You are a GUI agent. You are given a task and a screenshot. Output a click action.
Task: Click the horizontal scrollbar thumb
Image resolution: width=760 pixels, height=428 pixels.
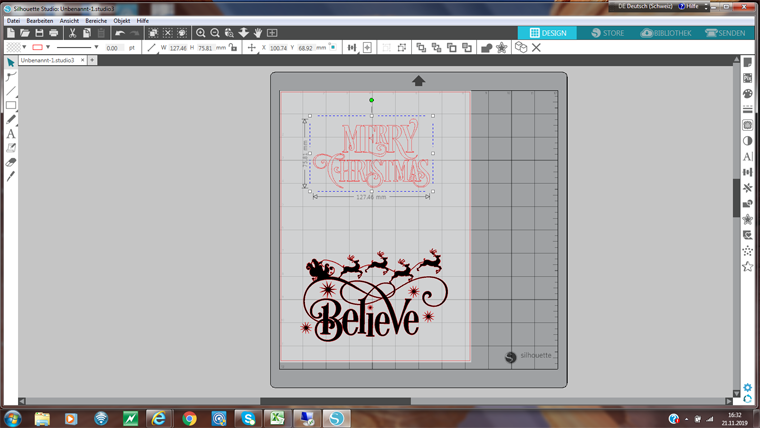(335, 401)
